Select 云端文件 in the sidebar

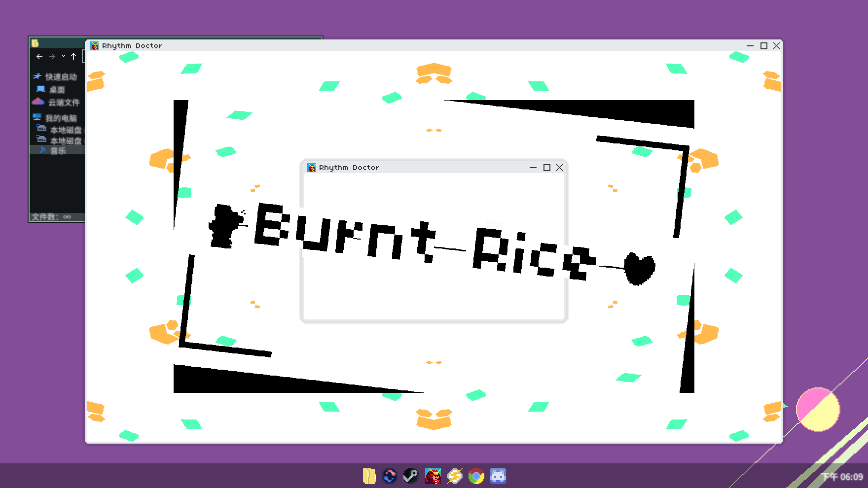(x=63, y=103)
